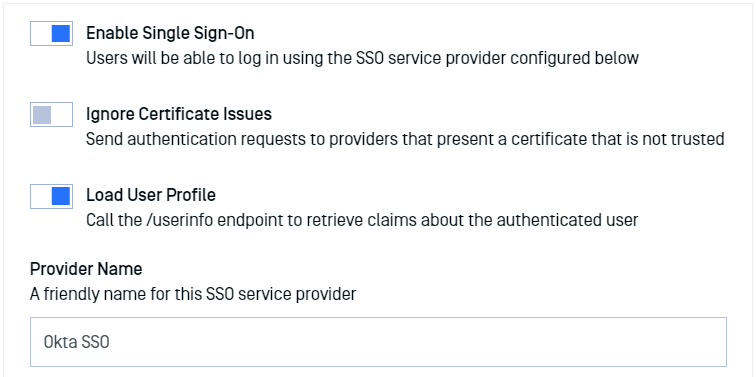Click "A friendly name for this SSO" hint
The height and width of the screenshot is (377, 756).
pos(193,294)
